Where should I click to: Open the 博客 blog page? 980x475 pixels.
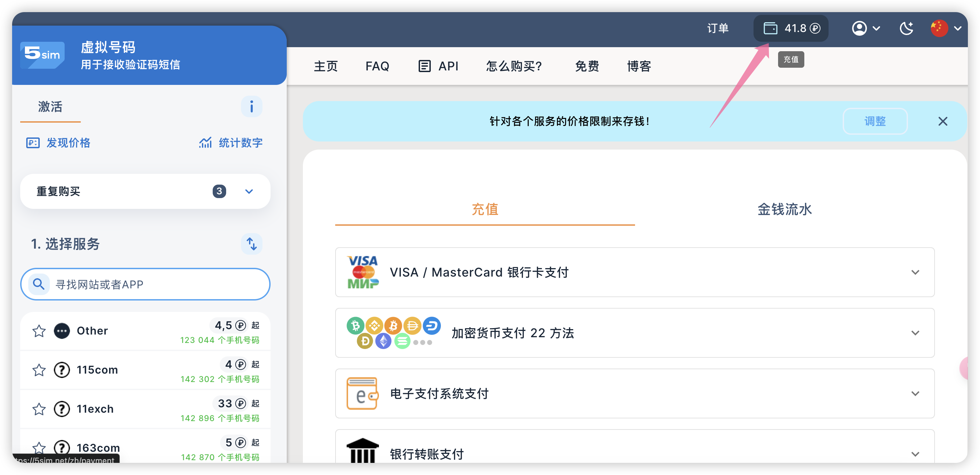coord(639,66)
